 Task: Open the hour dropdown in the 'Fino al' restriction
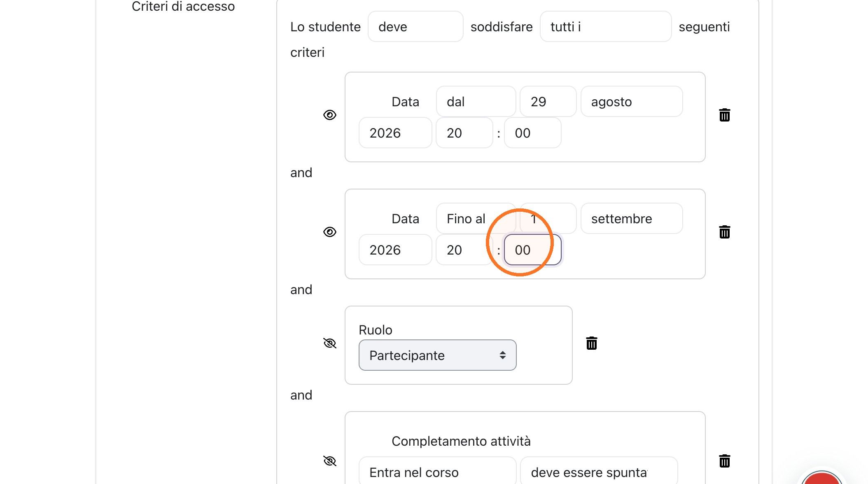[x=464, y=250]
